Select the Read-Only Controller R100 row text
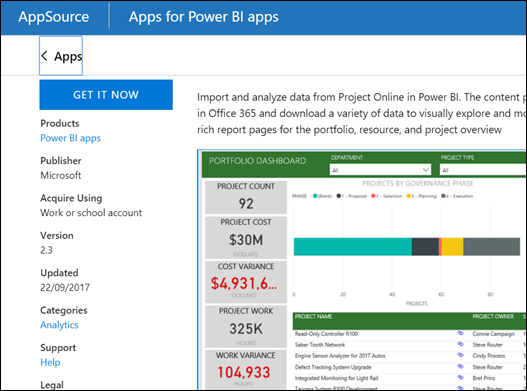The width and height of the screenshot is (527, 391). click(x=326, y=334)
